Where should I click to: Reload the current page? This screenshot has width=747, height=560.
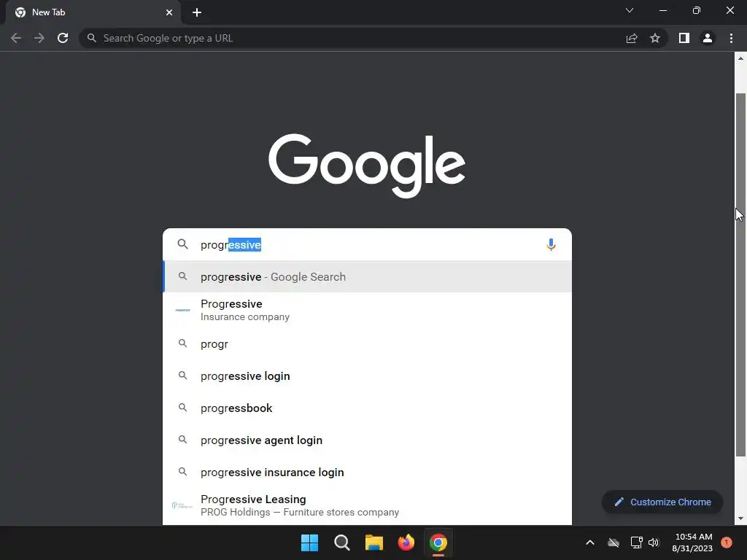coord(63,38)
